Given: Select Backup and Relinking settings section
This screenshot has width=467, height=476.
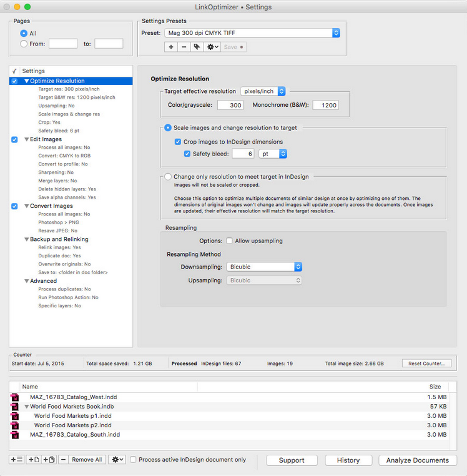Looking at the screenshot, I should [x=59, y=239].
